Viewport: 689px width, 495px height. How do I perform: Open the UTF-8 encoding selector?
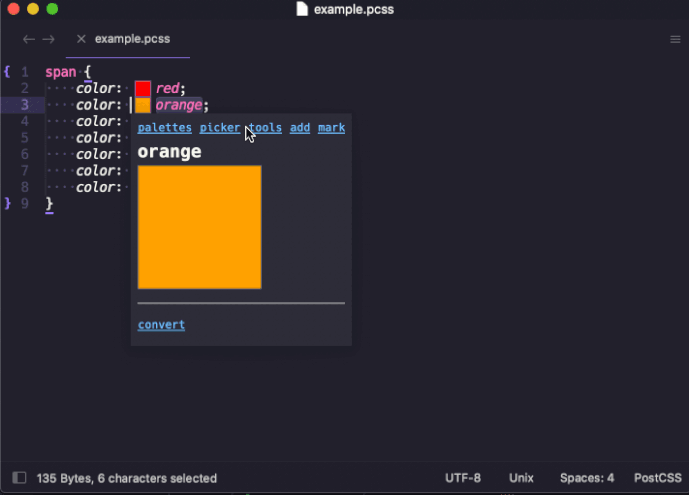click(x=463, y=478)
